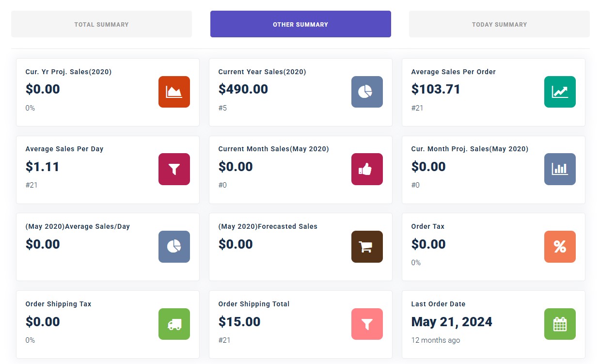600x364 pixels.
Task: Click the Current Year Sales pie chart icon
Action: coord(367,92)
